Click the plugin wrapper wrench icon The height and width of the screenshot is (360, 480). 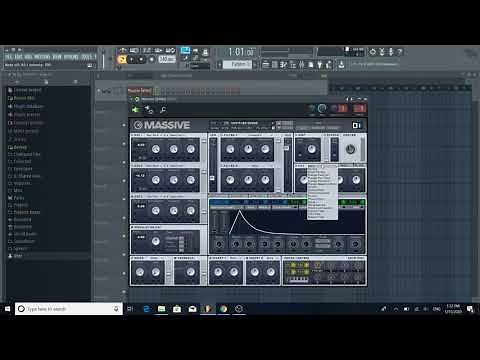pos(163,109)
